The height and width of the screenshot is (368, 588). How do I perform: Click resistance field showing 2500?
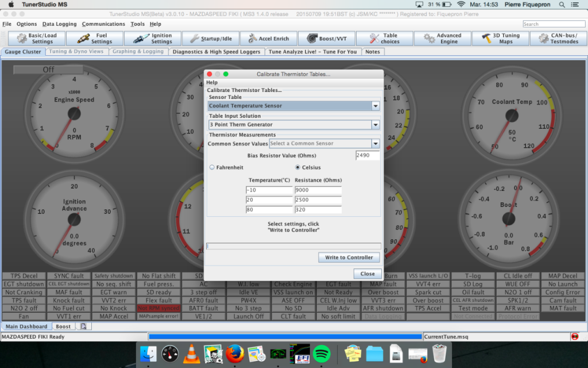pyautogui.click(x=318, y=200)
